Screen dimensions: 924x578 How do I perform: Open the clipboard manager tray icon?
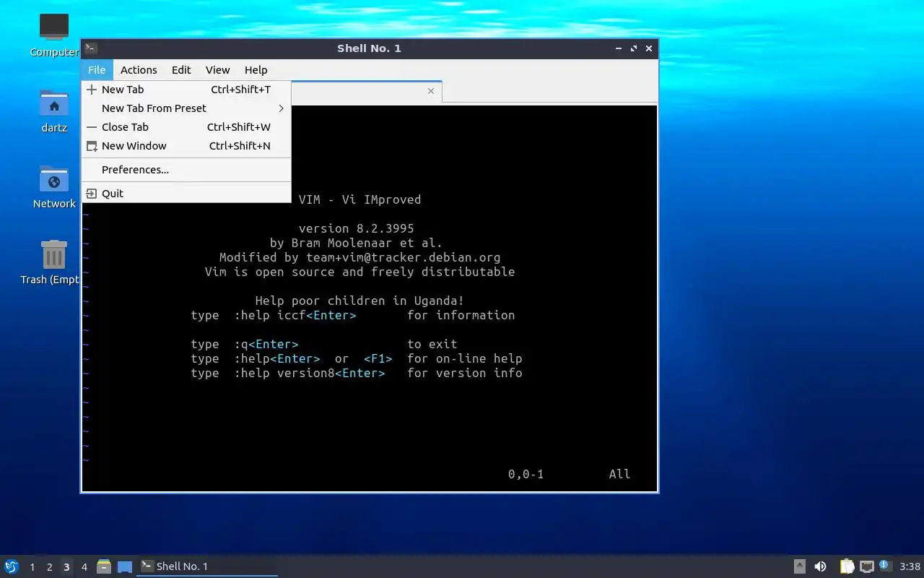point(847,566)
